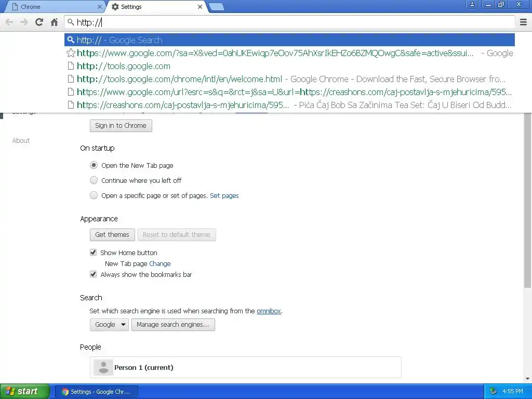This screenshot has height=399, width=532.
Task: Click the bookmark star of google.com suggestion
Action: tap(71, 53)
